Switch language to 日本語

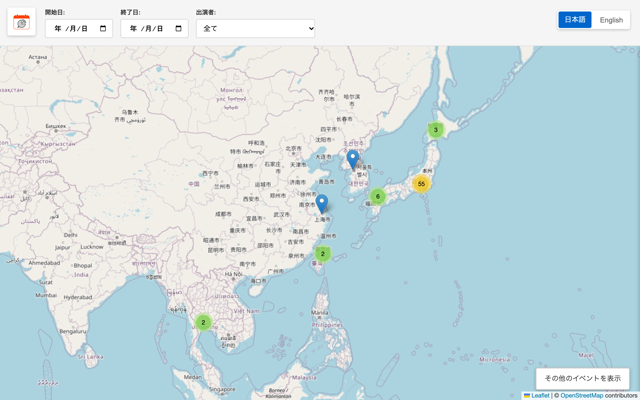575,20
